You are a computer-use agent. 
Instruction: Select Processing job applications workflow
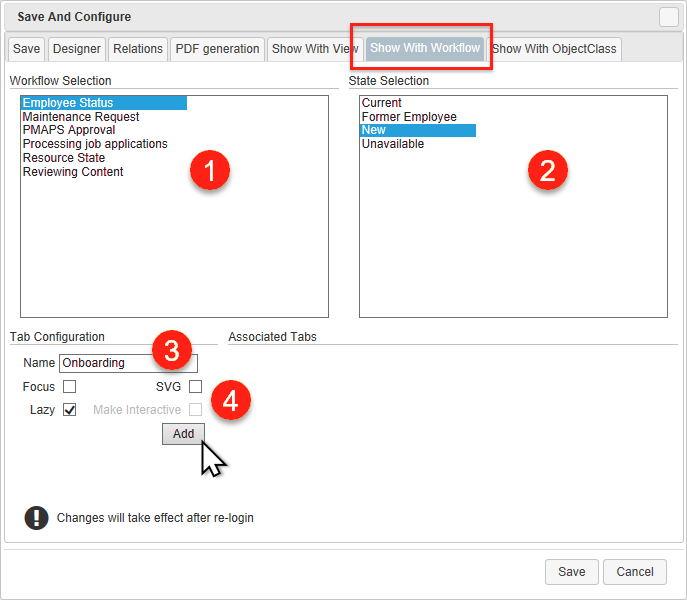(x=95, y=144)
